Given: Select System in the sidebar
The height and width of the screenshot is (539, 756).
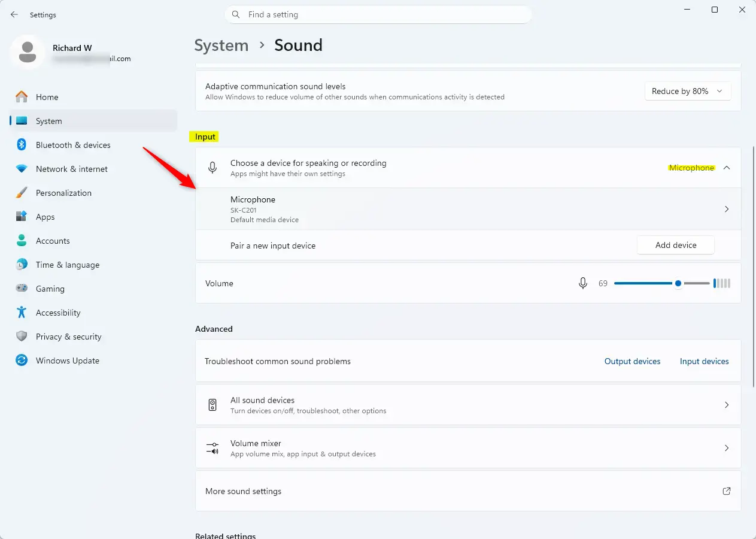Looking at the screenshot, I should (93, 121).
